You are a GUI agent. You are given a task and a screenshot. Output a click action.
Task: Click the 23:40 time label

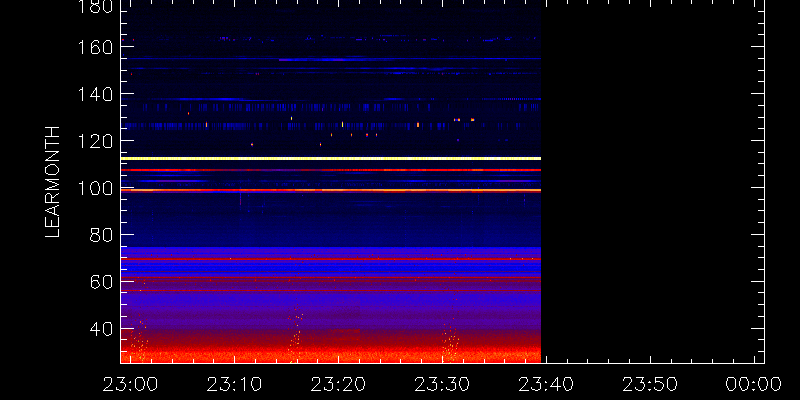(546, 384)
